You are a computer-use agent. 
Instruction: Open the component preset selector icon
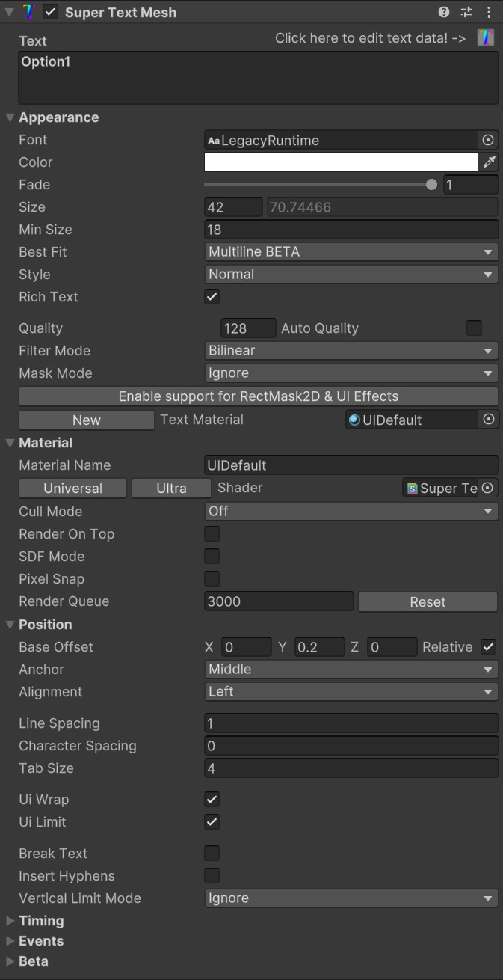tap(466, 12)
